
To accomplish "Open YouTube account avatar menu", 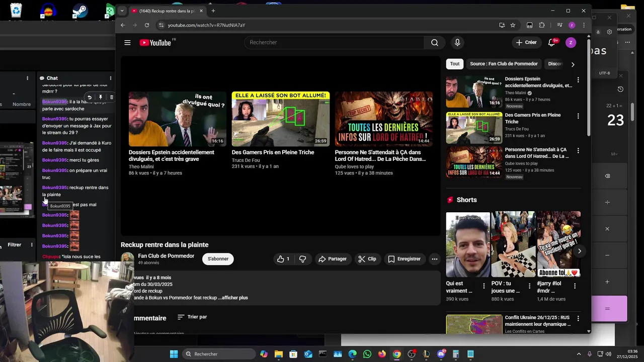I will pyautogui.click(x=571, y=43).
